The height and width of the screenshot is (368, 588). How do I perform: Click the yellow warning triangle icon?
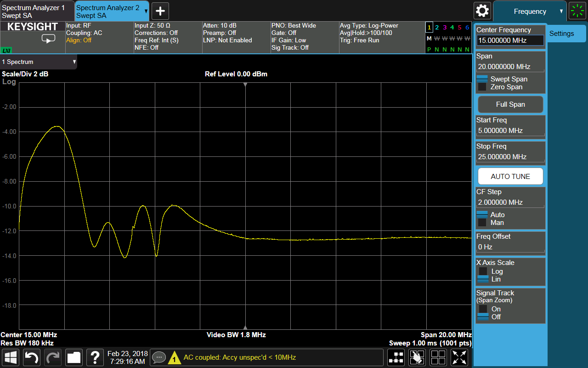click(174, 358)
